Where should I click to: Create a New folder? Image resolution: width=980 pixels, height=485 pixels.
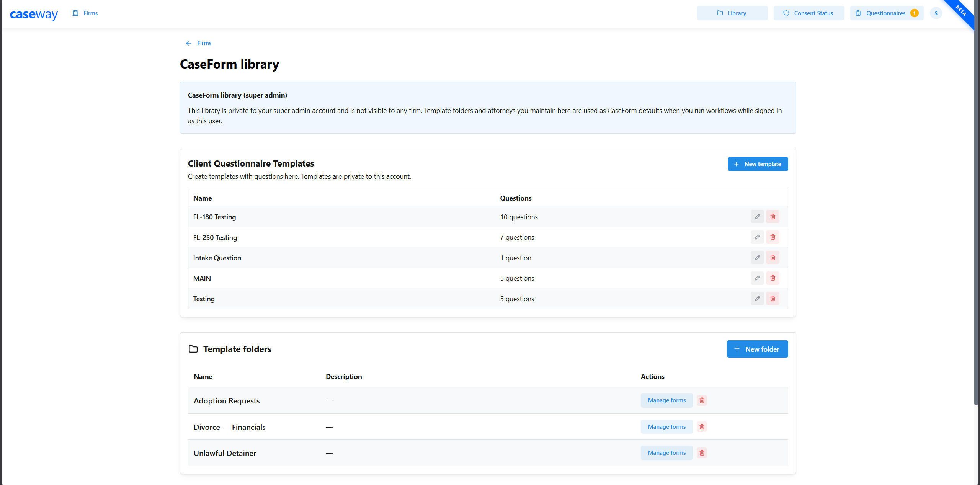(757, 349)
